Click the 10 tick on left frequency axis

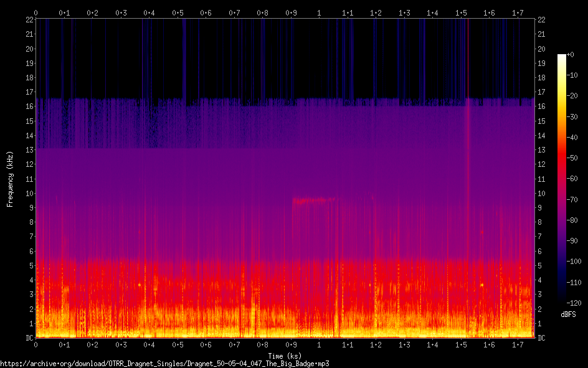tap(29, 193)
